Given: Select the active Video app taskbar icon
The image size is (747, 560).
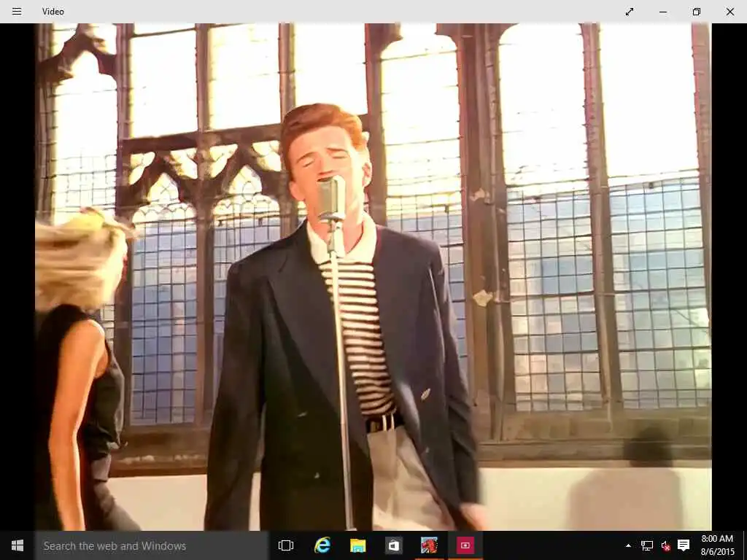Looking at the screenshot, I should (465, 545).
